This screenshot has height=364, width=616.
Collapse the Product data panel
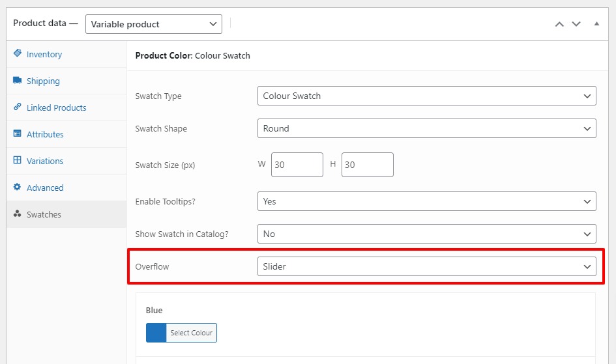pos(596,24)
